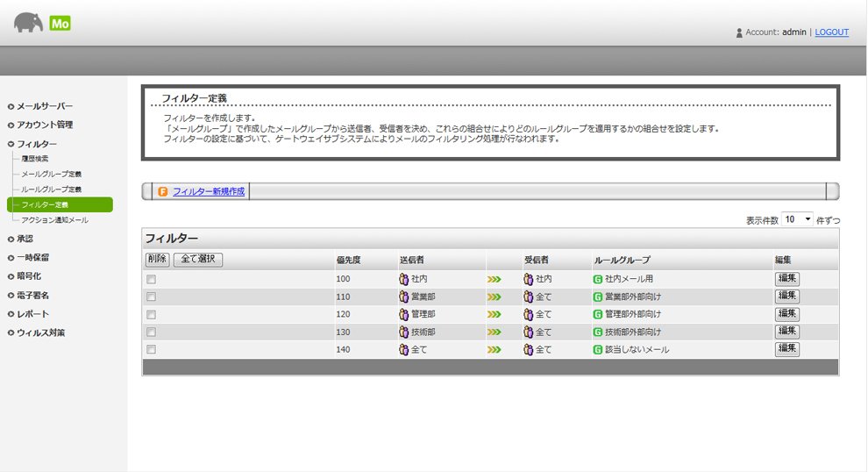The image size is (868, 472).
Task: Check the box for priority 130 filter
Action: pos(151,332)
